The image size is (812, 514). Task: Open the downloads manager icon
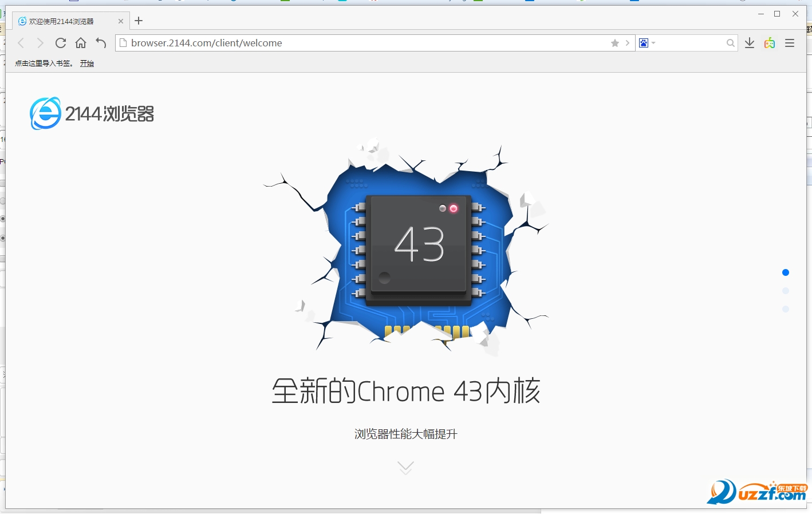pos(750,43)
